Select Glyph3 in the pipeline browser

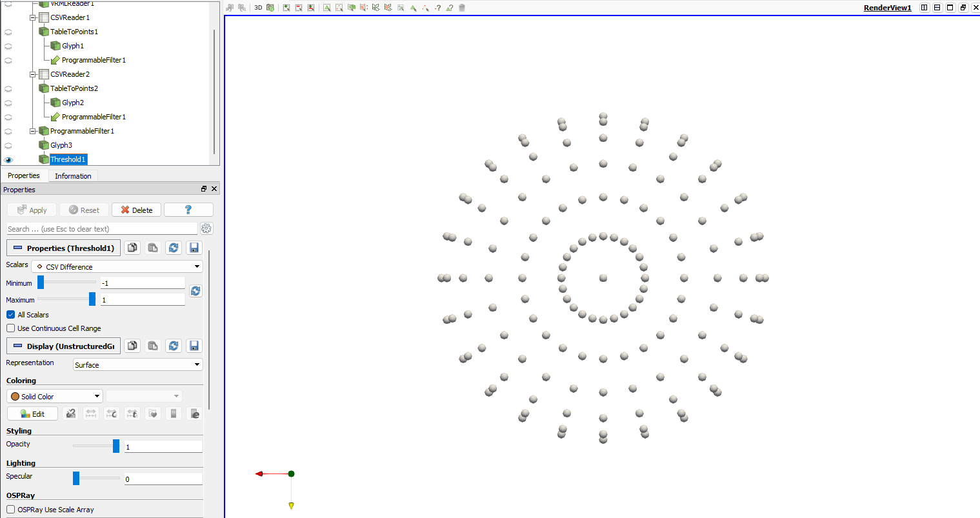(61, 145)
